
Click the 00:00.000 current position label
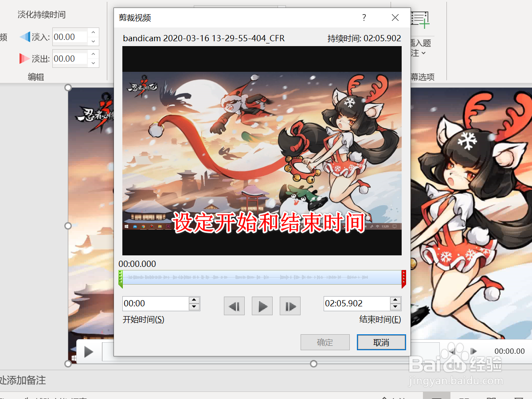[137, 264]
